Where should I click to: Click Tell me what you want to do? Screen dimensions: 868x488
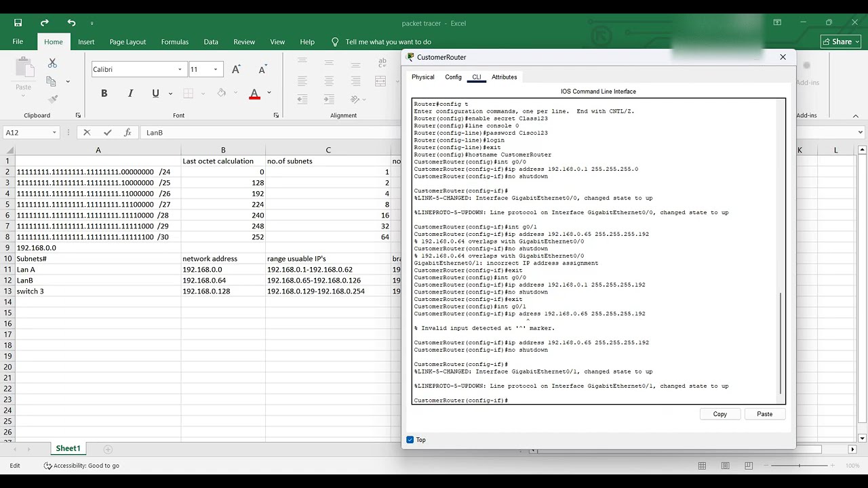tap(389, 42)
